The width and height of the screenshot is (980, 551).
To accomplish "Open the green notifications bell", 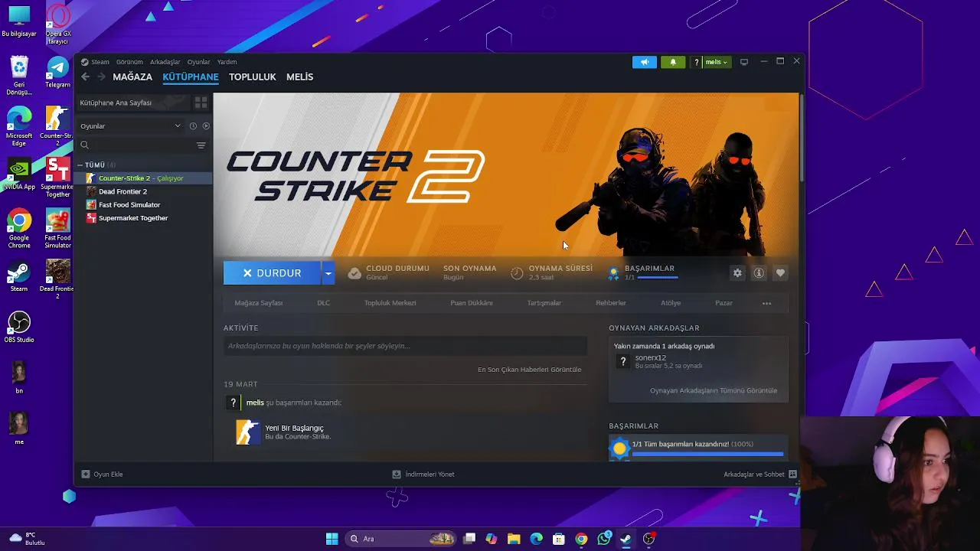I will pos(673,62).
